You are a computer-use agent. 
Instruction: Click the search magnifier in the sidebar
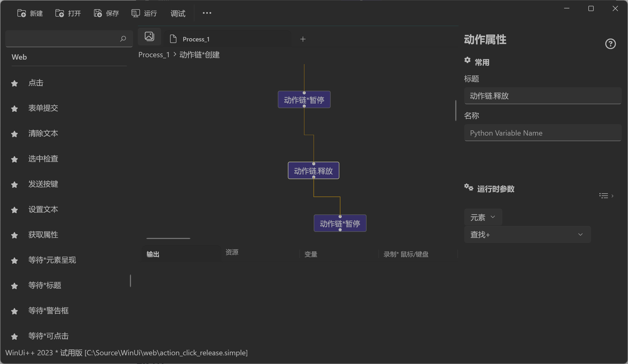click(x=123, y=39)
